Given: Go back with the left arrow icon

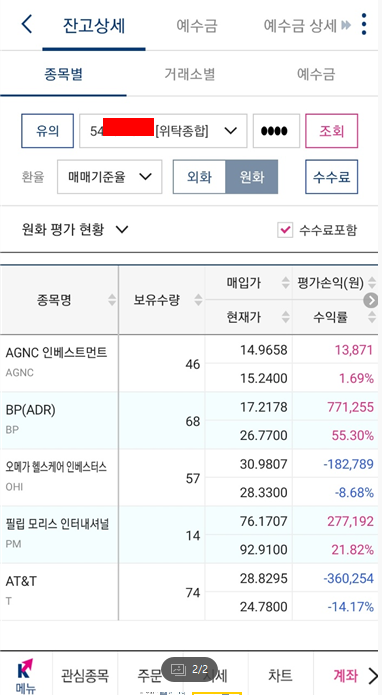Looking at the screenshot, I should tap(27, 24).
